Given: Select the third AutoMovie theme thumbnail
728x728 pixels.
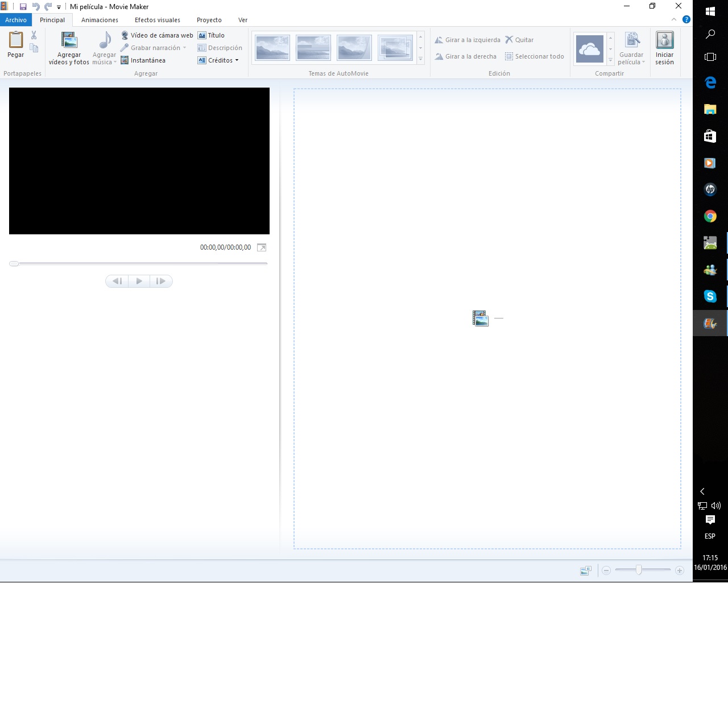Looking at the screenshot, I should 354,48.
